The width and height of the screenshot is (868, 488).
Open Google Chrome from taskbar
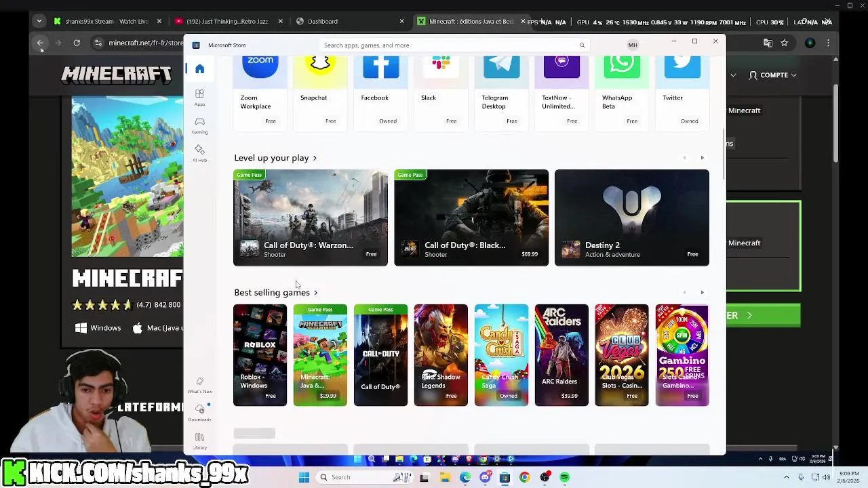(524, 477)
